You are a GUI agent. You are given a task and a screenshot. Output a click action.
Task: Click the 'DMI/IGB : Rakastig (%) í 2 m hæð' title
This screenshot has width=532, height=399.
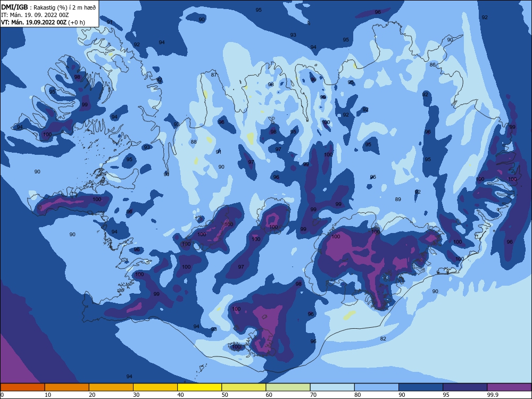[48, 7]
